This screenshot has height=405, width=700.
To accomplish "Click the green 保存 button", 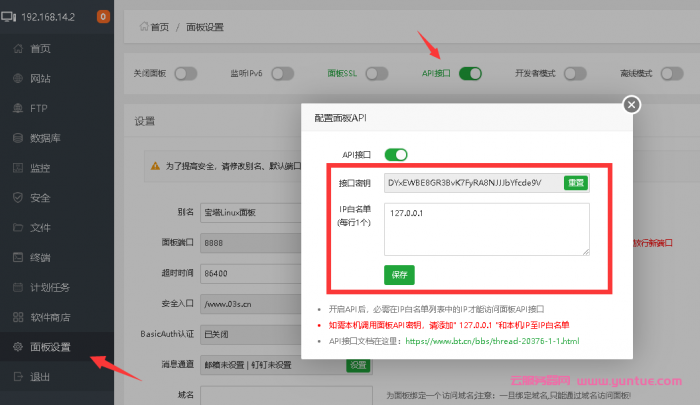I will [x=399, y=274].
